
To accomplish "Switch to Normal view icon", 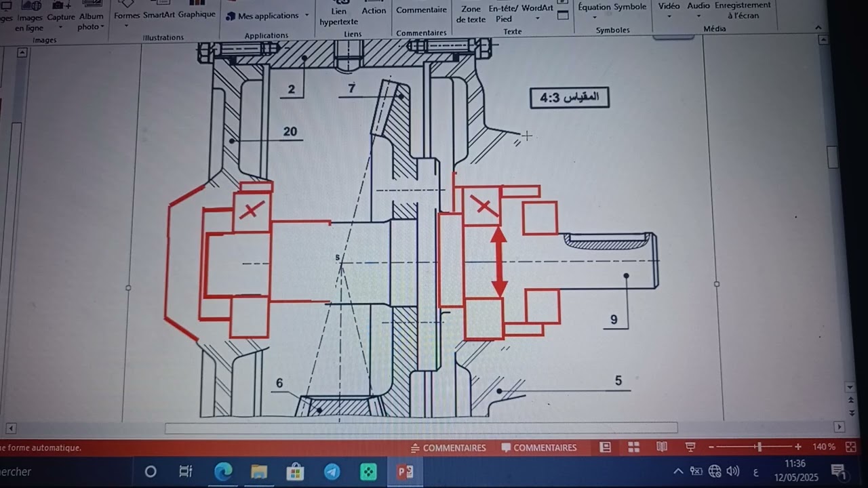I will point(606,447).
